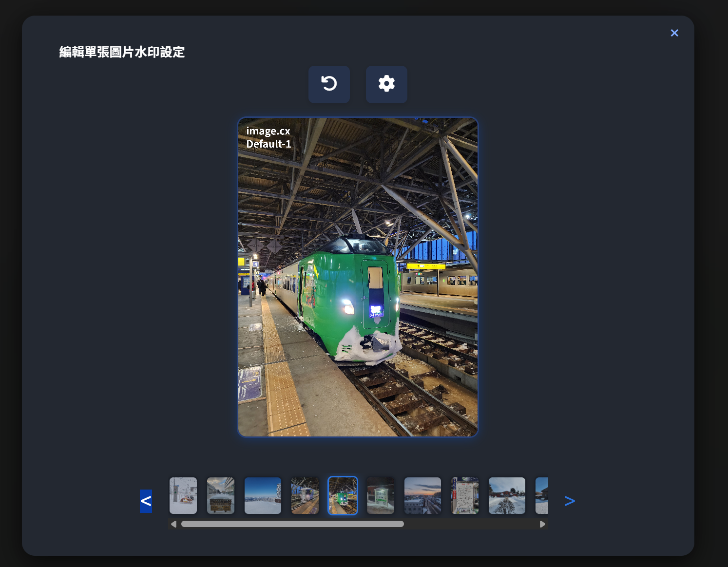Select the blue sky snowy landscape thumbnail

[263, 495]
